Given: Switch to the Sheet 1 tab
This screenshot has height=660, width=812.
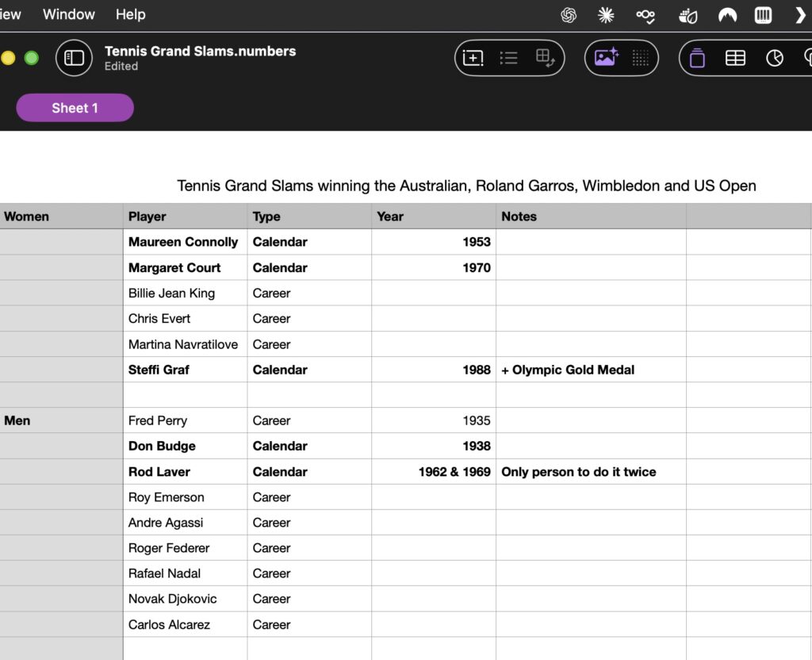Looking at the screenshot, I should coord(75,108).
